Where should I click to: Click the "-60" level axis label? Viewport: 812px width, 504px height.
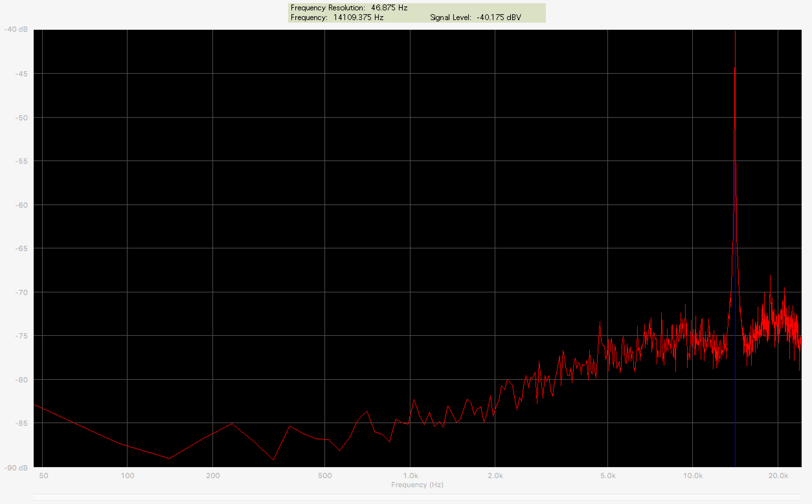pos(21,205)
